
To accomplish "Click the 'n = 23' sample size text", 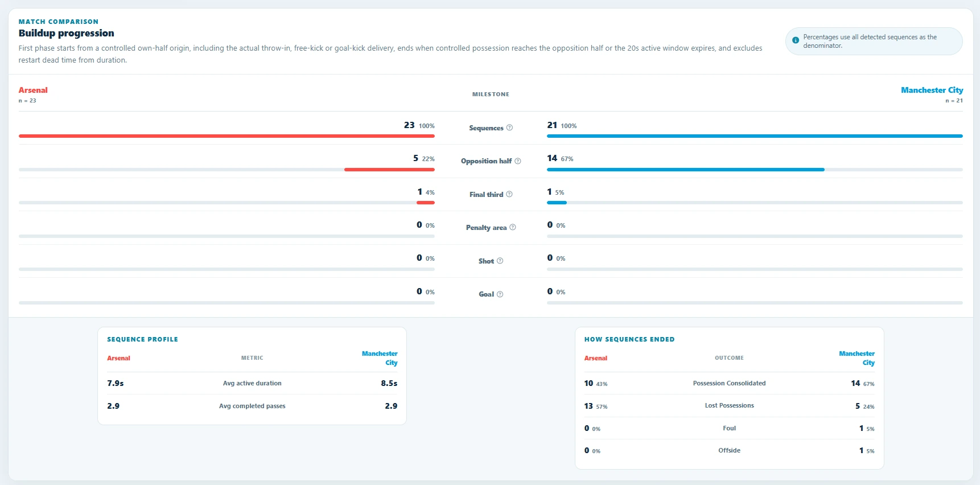I will [27, 101].
